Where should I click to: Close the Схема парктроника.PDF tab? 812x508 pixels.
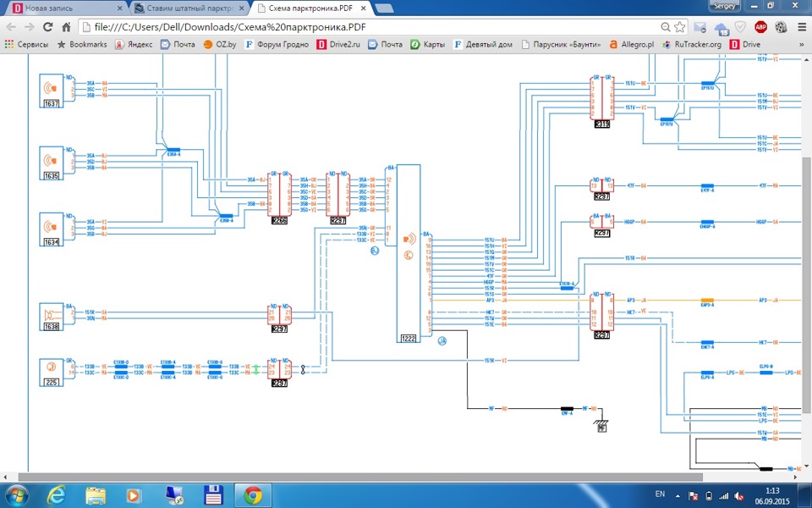click(x=364, y=8)
